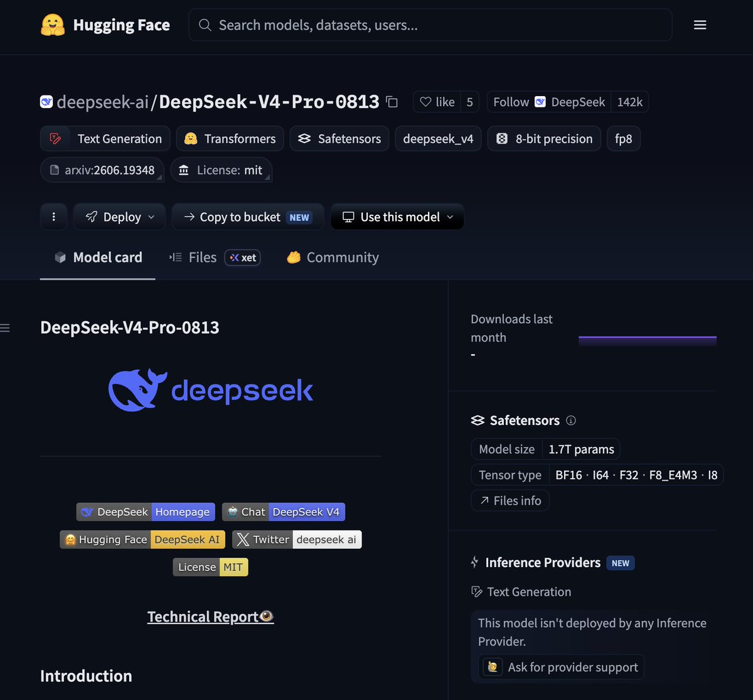Viewport: 753px width, 700px height.
Task: Open the deepseek-ai organization link
Action: tap(102, 102)
